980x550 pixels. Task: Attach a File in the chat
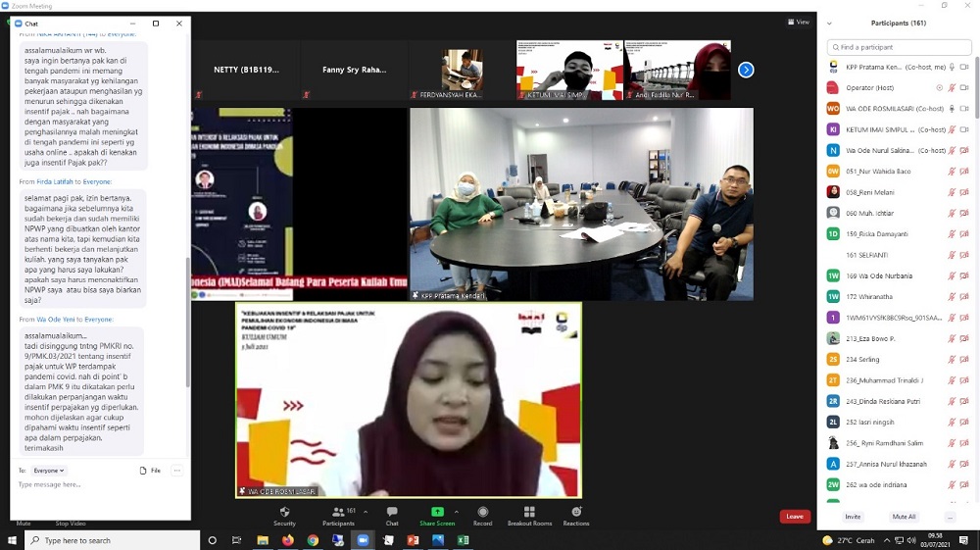pos(150,471)
